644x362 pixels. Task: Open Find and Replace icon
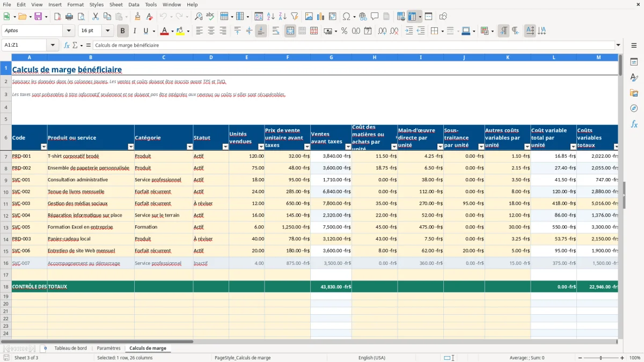(199, 17)
